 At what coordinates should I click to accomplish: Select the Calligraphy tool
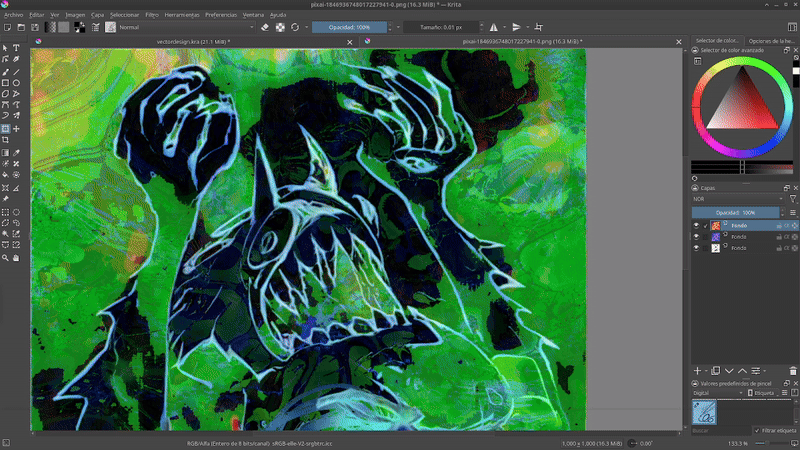[16, 59]
